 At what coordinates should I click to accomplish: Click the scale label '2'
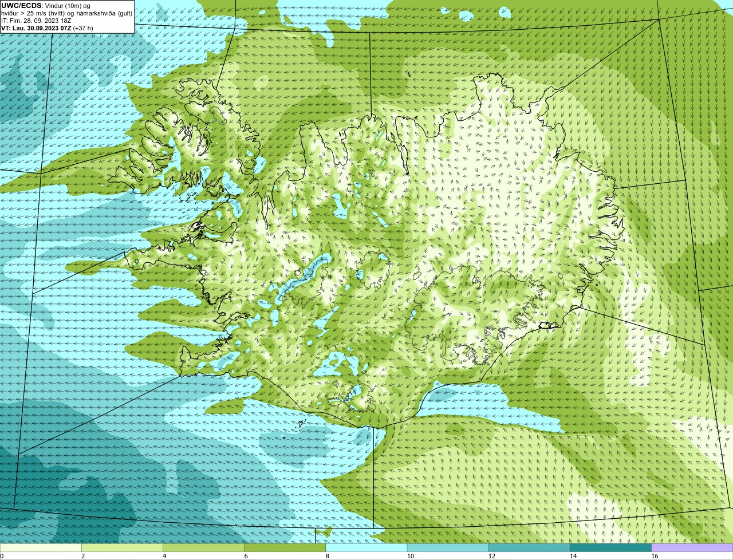pyautogui.click(x=83, y=556)
